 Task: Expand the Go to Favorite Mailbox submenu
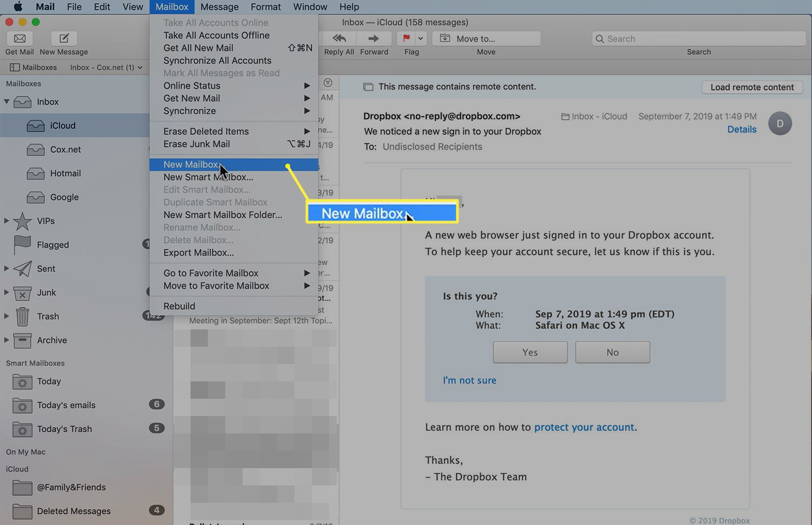(234, 273)
